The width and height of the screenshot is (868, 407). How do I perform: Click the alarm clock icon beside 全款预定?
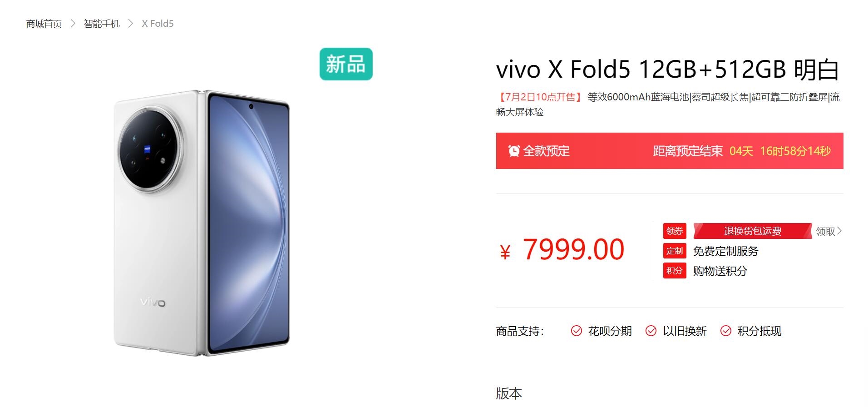coord(514,151)
